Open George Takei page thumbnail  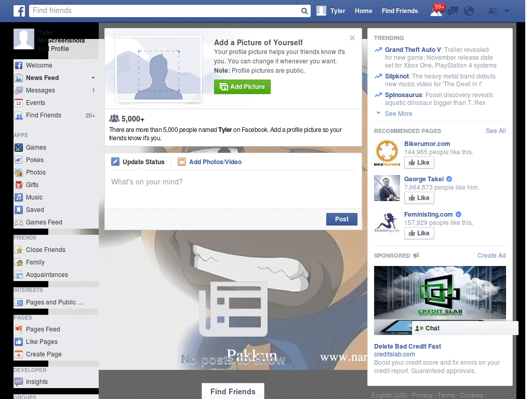(387, 188)
